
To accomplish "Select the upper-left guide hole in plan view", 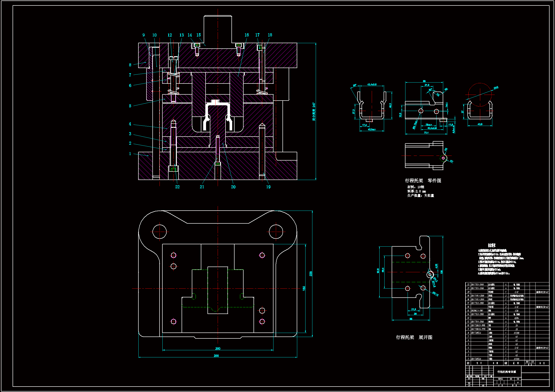I will pos(160,231).
